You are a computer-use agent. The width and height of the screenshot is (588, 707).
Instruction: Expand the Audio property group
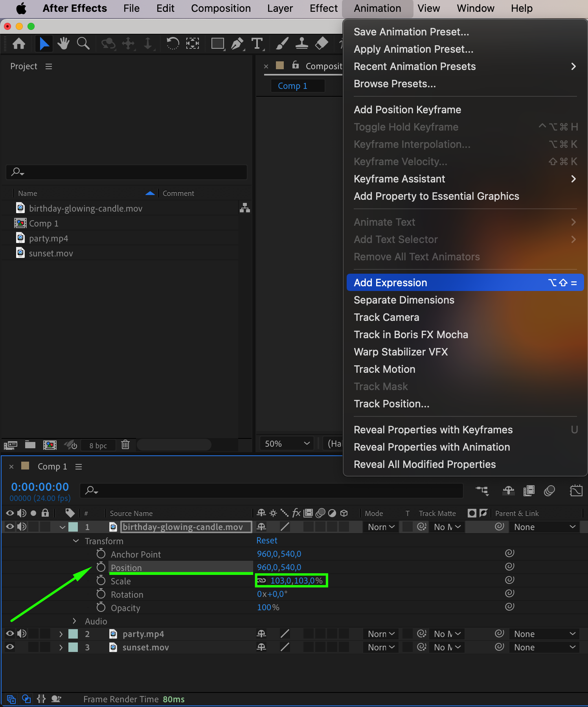(75, 621)
